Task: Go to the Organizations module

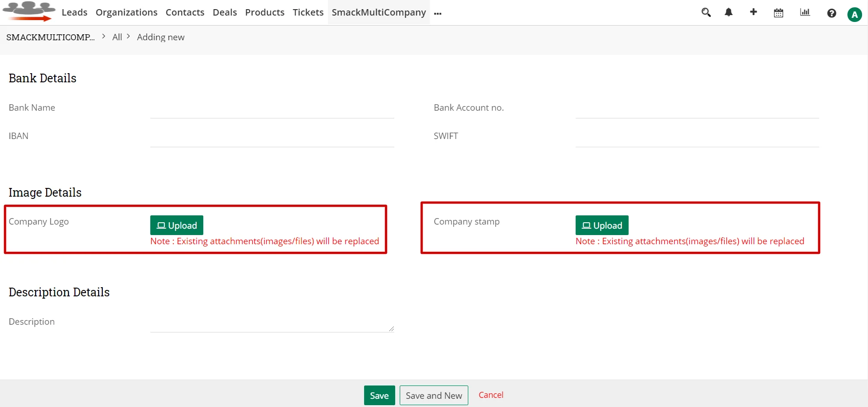Action: (127, 12)
